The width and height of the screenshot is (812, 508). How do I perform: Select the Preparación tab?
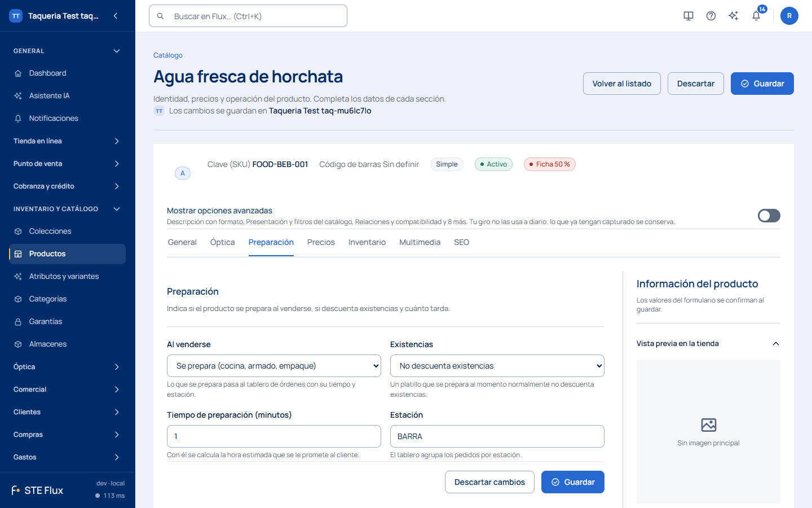pyautogui.click(x=271, y=242)
